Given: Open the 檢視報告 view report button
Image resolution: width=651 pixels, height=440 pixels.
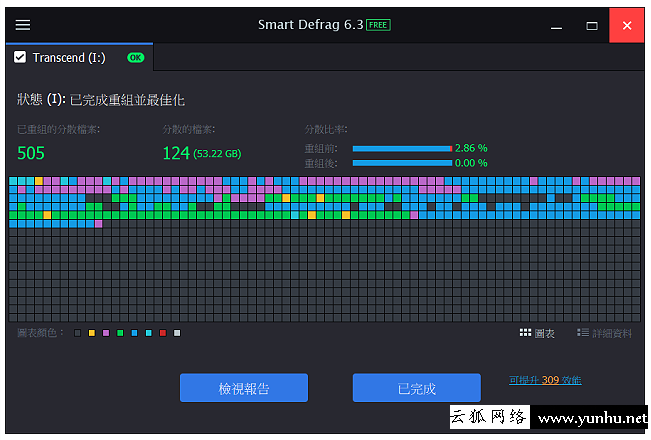Looking at the screenshot, I should [x=244, y=388].
